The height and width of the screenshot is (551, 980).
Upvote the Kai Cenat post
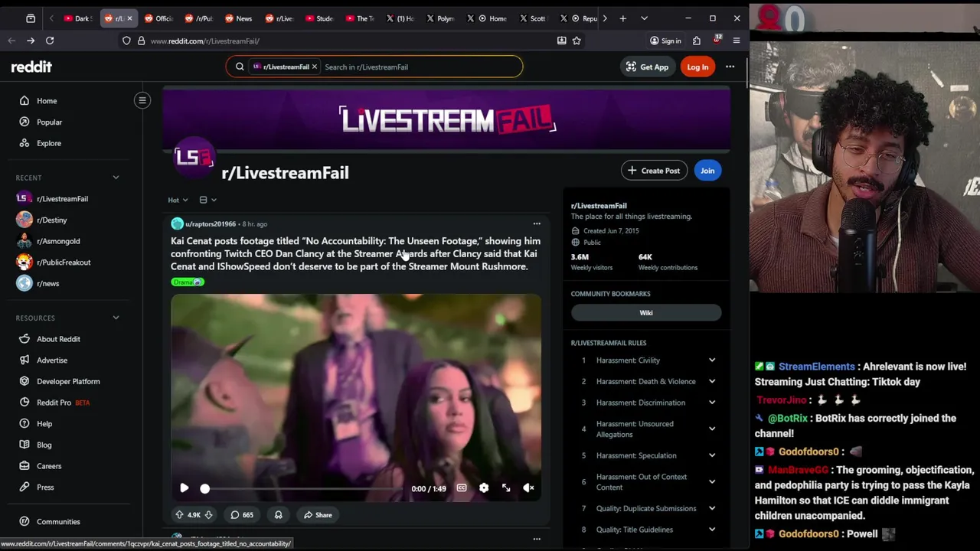(x=179, y=515)
